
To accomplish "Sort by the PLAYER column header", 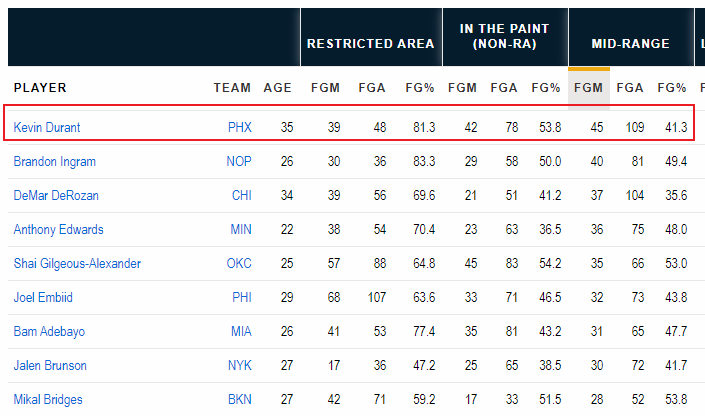I will 40,88.
